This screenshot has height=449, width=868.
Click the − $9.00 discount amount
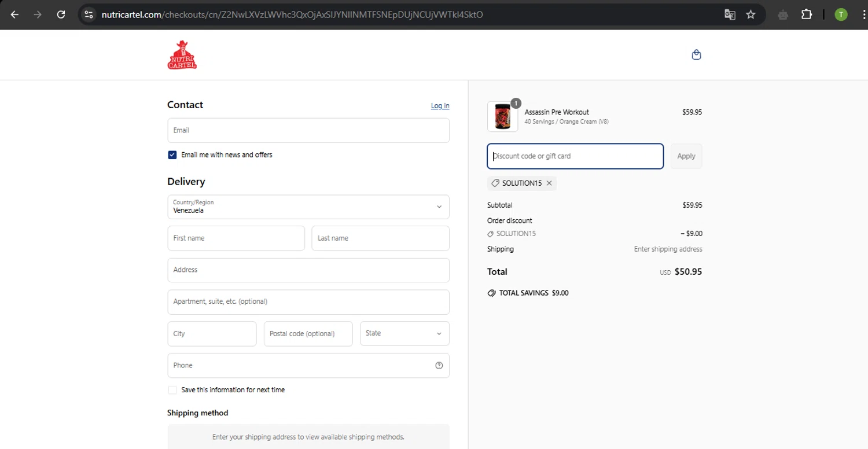click(x=692, y=234)
